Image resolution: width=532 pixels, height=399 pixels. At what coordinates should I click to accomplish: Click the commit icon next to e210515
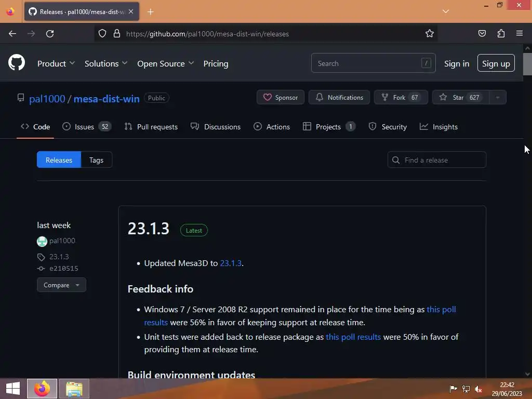pyautogui.click(x=41, y=269)
